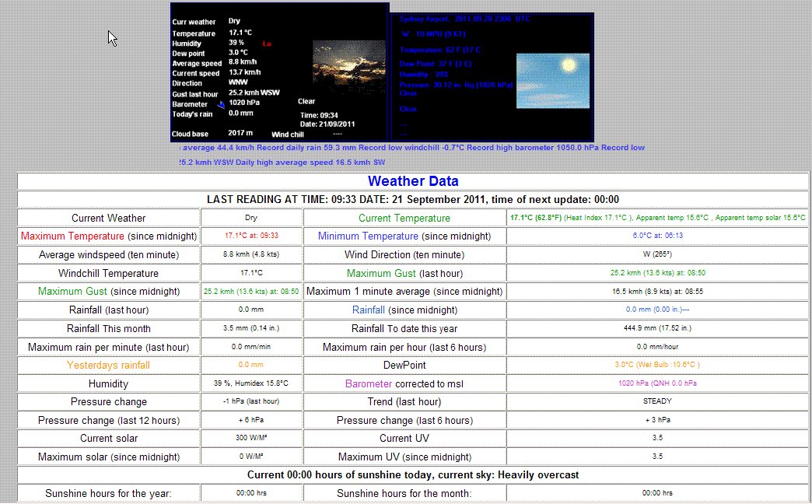Click 'Pressure: 30.12 in. Hg (1020 hPa)' line
Viewport: 812px width, 504px height.
457,85
